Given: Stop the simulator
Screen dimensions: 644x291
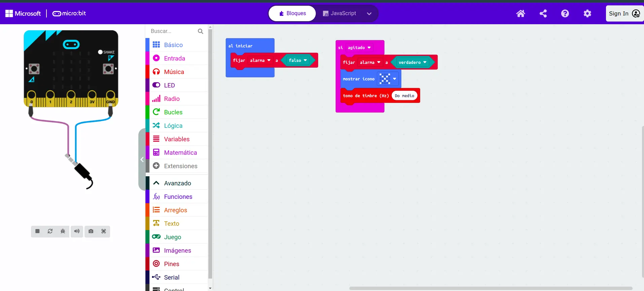Looking at the screenshot, I should 37,231.
